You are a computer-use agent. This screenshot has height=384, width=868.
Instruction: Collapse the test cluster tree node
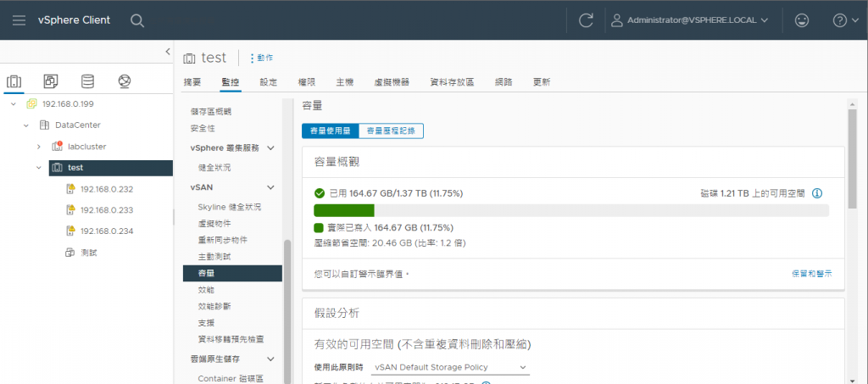[x=39, y=167]
